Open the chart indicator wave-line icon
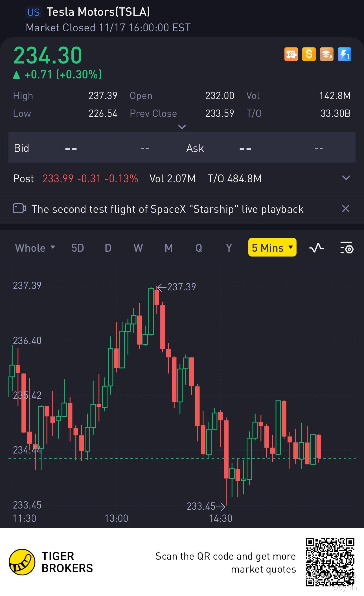The width and height of the screenshot is (364, 596). pos(316,248)
